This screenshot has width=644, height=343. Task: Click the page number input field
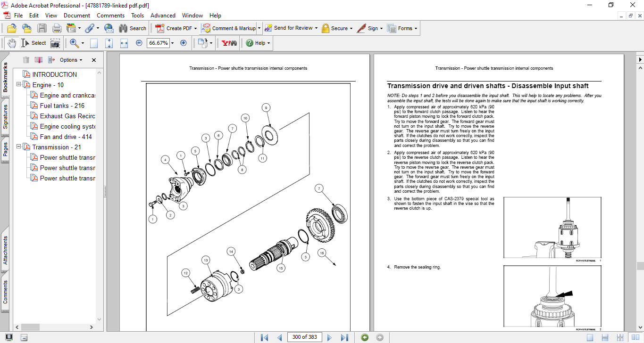tap(304, 337)
